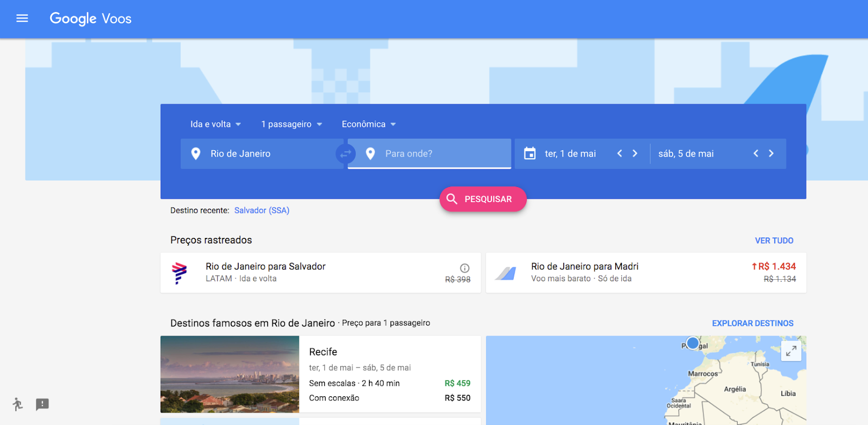Click the Google Voos logo
868x425 pixels.
[91, 18]
